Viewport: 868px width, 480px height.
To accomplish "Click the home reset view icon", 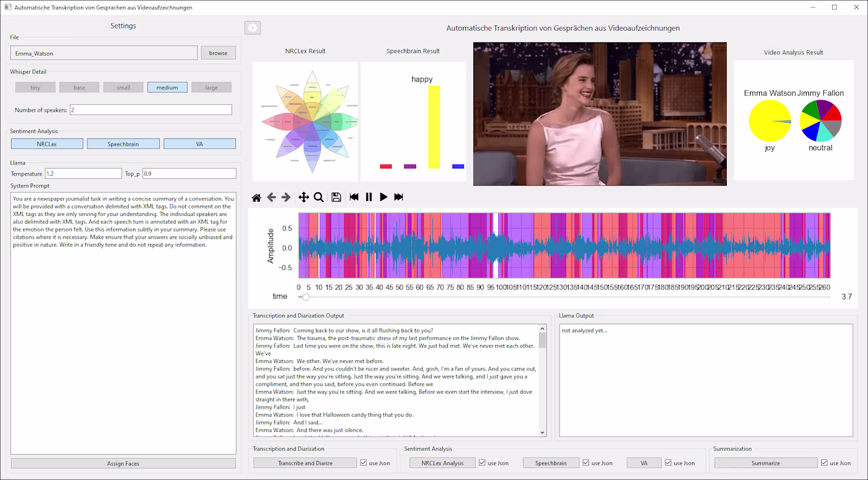I will click(x=256, y=197).
